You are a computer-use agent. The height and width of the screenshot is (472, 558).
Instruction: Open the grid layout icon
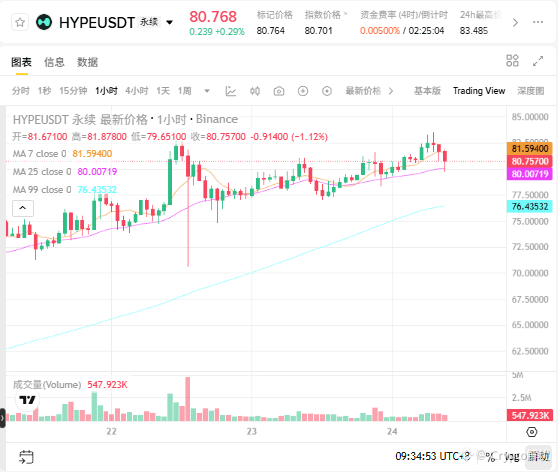(512, 61)
